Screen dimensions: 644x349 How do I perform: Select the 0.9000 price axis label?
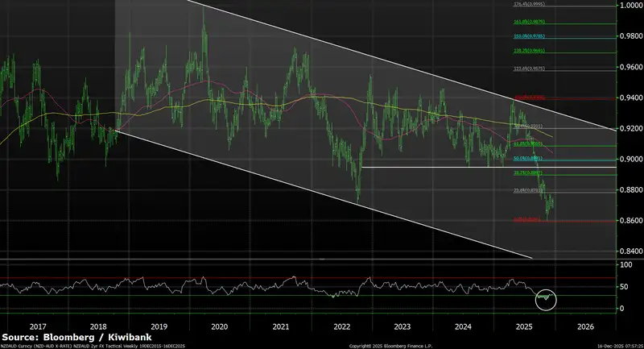629,160
